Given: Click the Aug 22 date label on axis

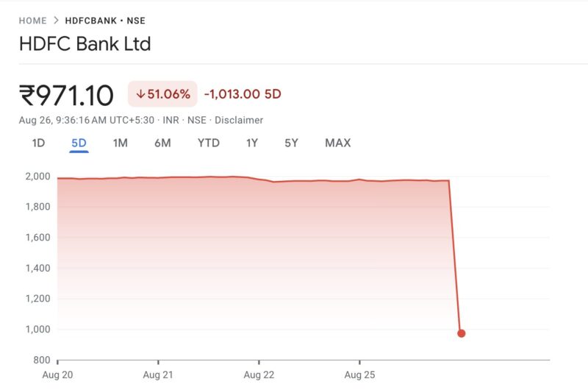Looking at the screenshot, I should 259,375.
